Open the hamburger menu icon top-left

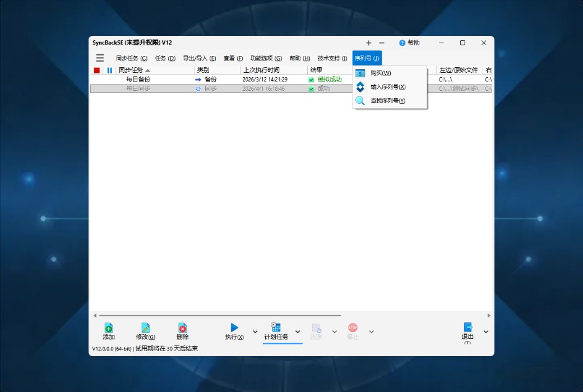[100, 58]
